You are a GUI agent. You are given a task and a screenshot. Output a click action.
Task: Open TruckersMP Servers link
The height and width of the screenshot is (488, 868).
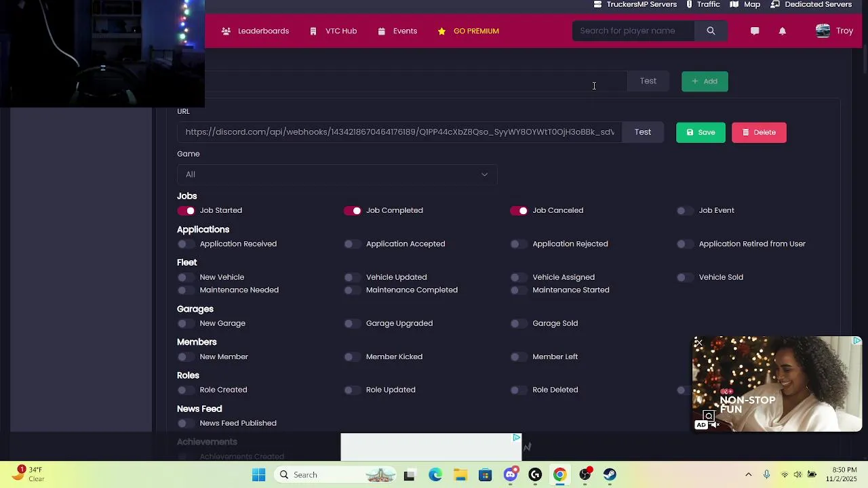635,5
